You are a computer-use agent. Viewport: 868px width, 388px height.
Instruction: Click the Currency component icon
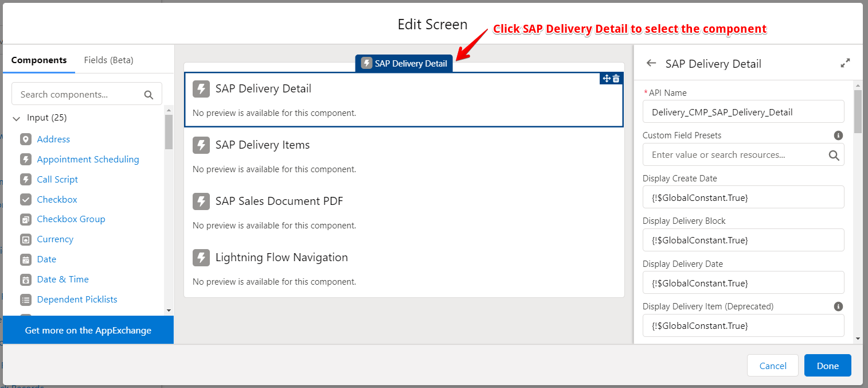pos(26,239)
